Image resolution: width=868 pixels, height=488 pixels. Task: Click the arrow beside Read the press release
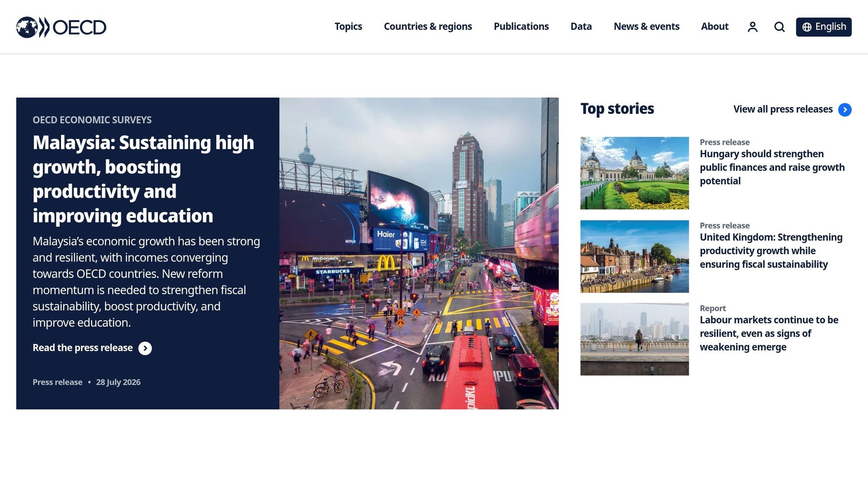(x=145, y=348)
